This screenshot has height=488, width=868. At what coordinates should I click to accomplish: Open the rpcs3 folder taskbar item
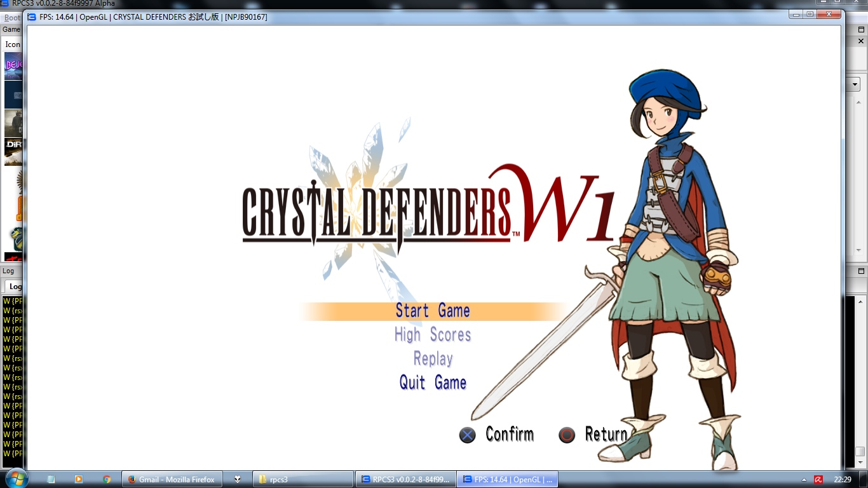[304, 479]
